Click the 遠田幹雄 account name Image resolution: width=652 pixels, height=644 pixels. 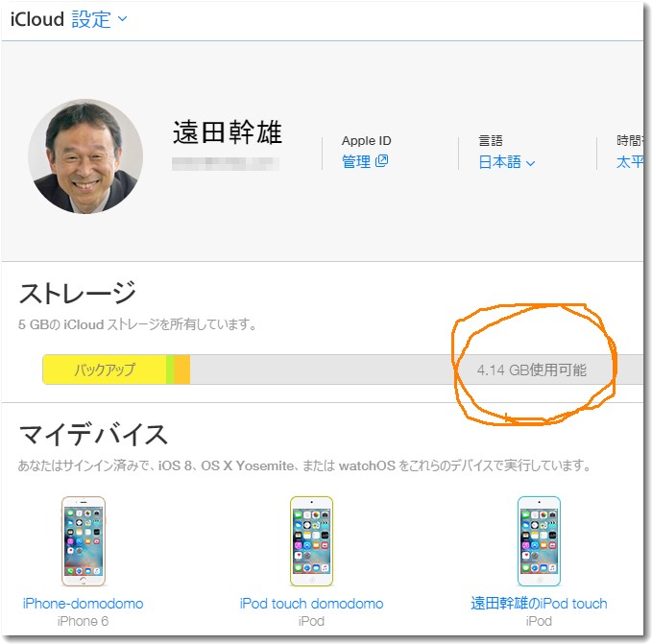tap(228, 132)
